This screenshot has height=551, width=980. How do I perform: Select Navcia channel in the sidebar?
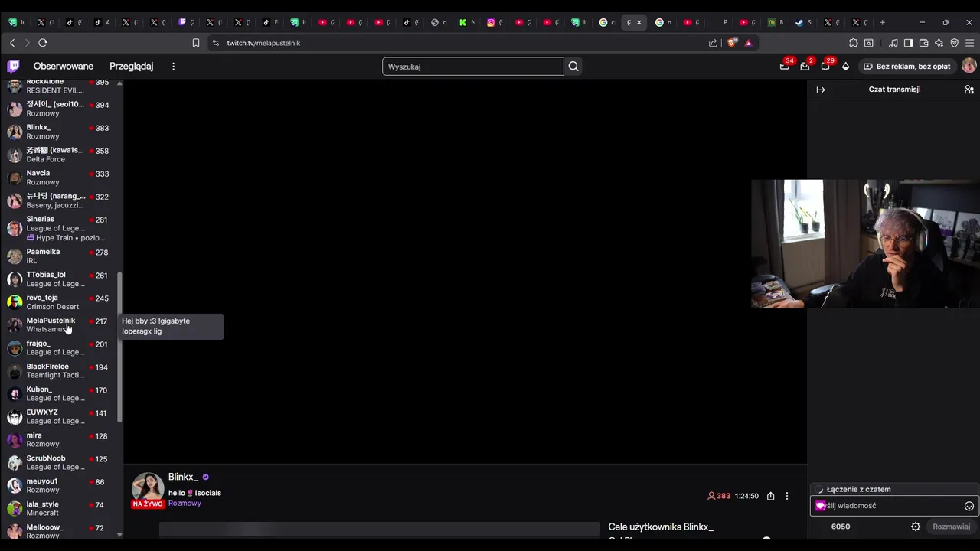click(60, 178)
